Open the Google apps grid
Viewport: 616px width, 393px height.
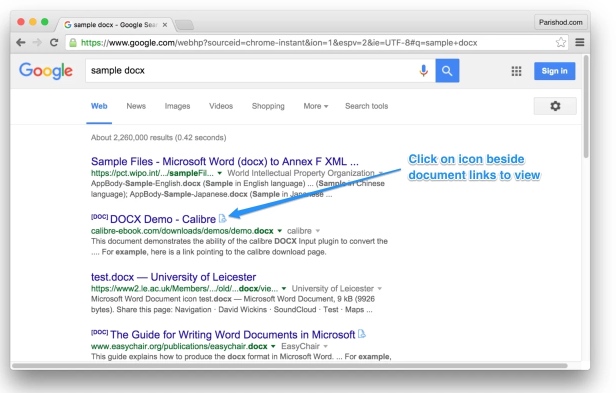coord(516,71)
